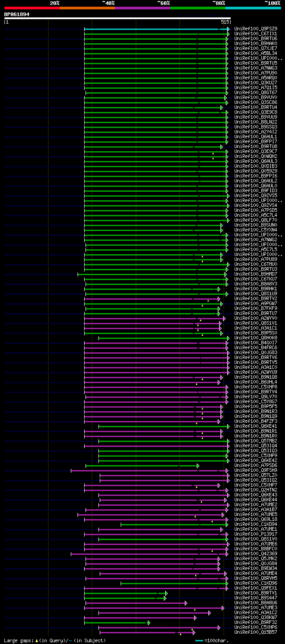Image resolution: width=285 pixels, height=644 pixels.
Task: Select label UniRef100_B9GSQ3
Action: [x=256, y=127]
